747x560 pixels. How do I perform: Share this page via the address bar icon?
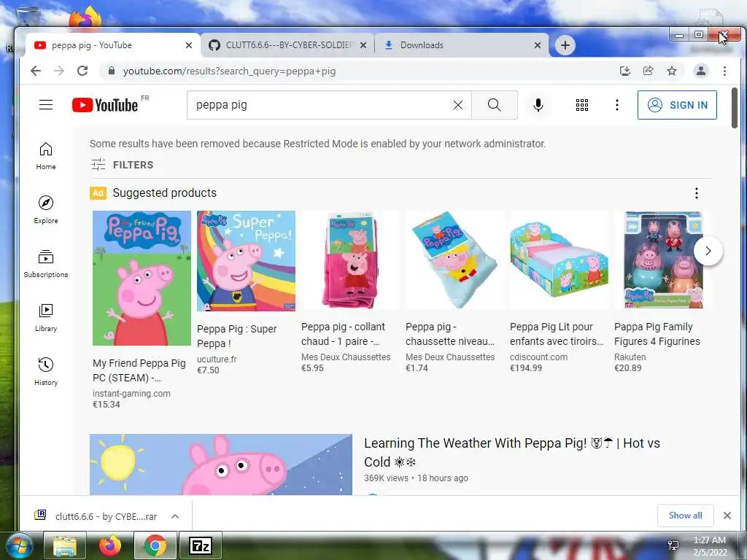[x=648, y=71]
